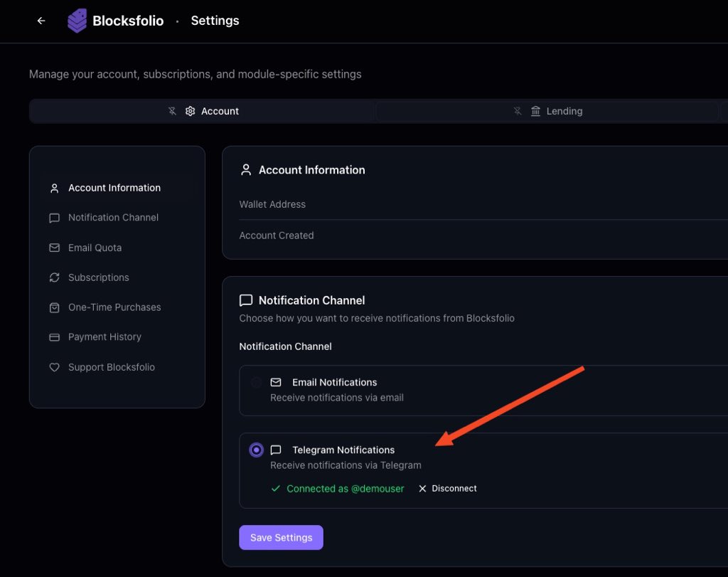
Task: Click the Wallet Address row label
Action: click(x=272, y=204)
